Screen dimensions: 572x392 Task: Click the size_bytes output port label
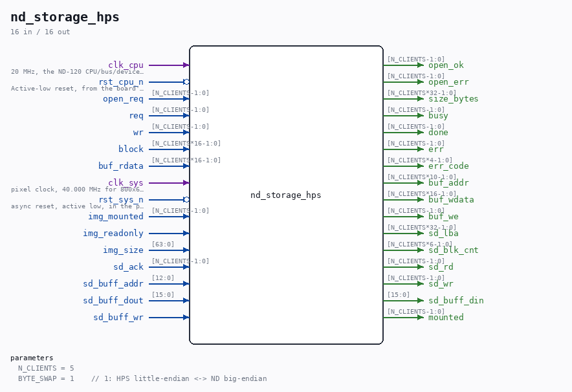coord(453,99)
